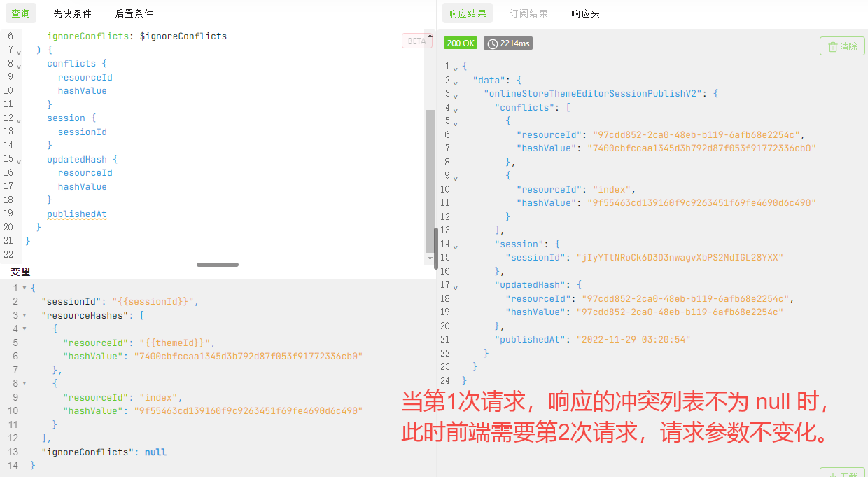The width and height of the screenshot is (868, 477).
Task: Click hashValue 9f55463c... in variables line 10
Action: (x=248, y=410)
